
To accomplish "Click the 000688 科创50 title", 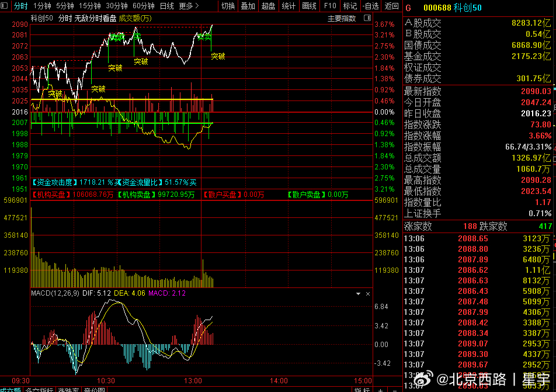I will [x=453, y=8].
